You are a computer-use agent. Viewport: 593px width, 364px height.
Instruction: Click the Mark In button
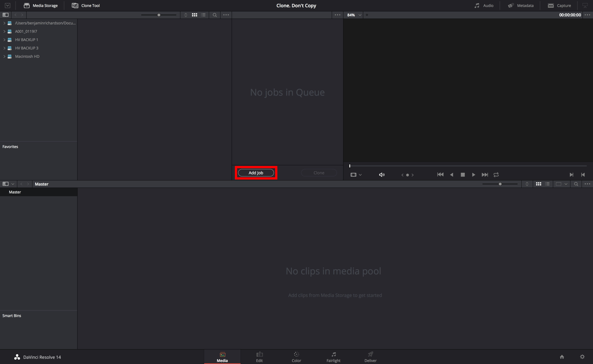[x=571, y=175]
